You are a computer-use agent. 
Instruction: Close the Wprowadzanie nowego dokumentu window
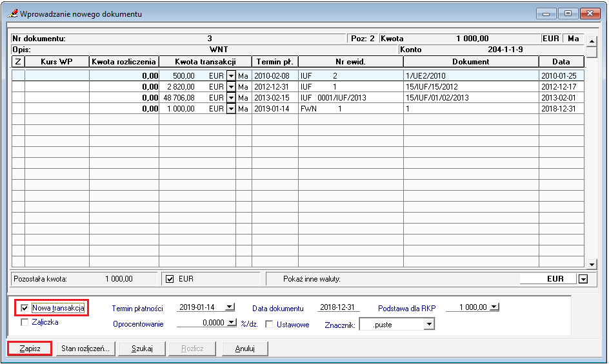(590, 14)
